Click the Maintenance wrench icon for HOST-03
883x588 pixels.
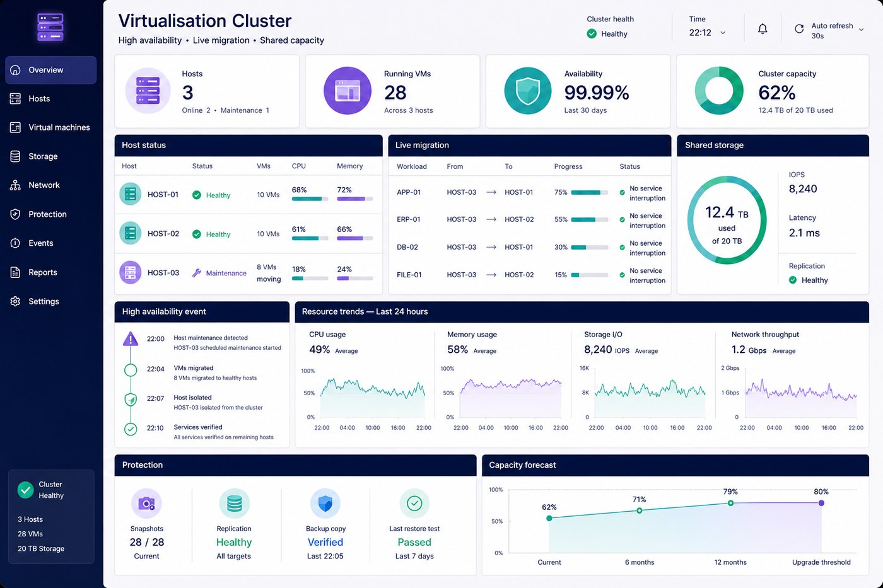[197, 273]
